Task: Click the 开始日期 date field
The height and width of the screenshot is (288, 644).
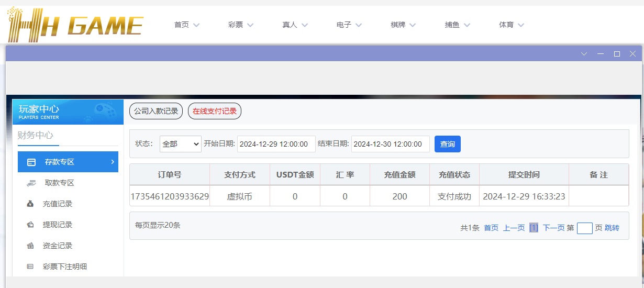Action: (276, 144)
